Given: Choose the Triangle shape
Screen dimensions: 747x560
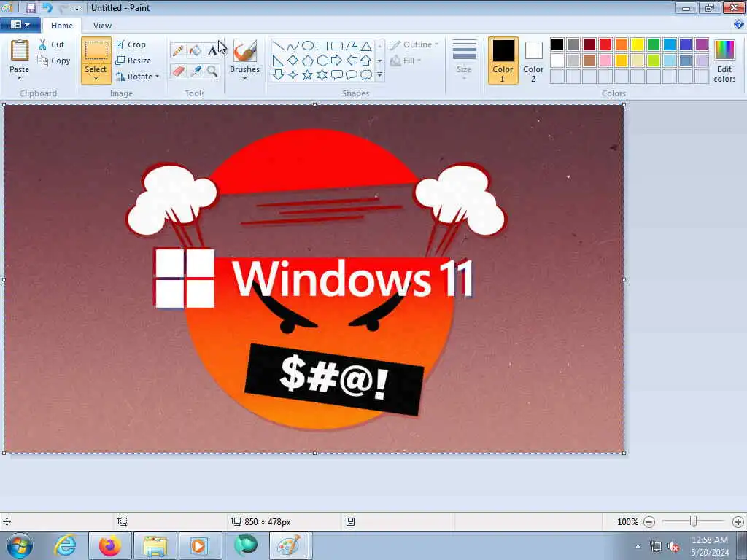Looking at the screenshot, I should pos(366,46).
